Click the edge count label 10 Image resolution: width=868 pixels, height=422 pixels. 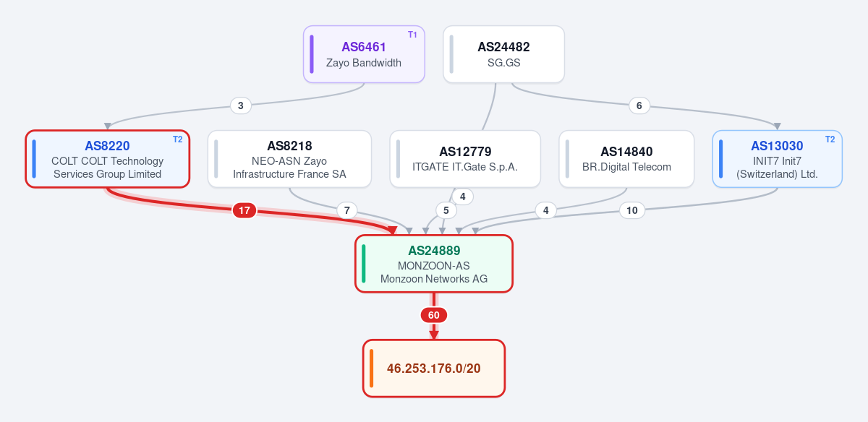click(632, 210)
